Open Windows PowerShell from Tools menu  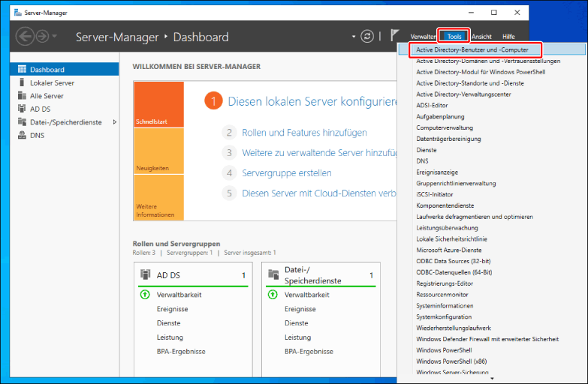pos(444,350)
